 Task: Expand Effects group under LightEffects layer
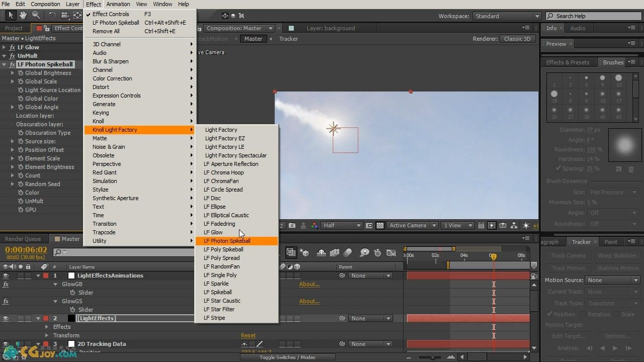(x=47, y=327)
